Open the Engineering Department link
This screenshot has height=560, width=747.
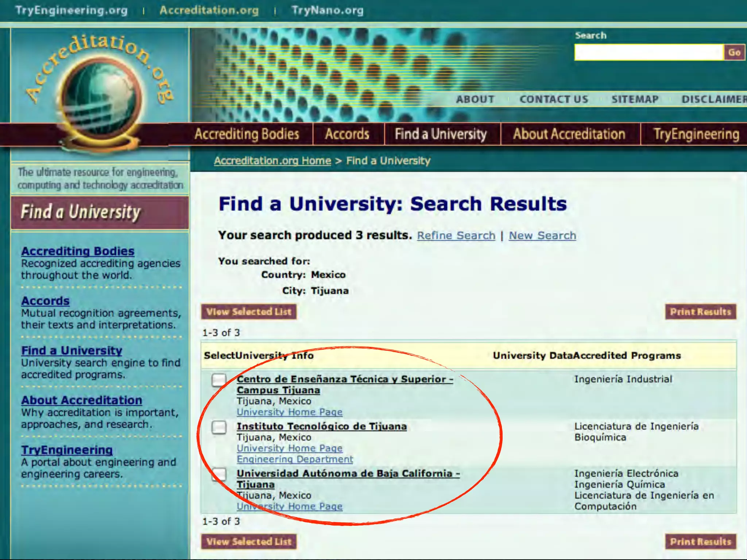[295, 459]
